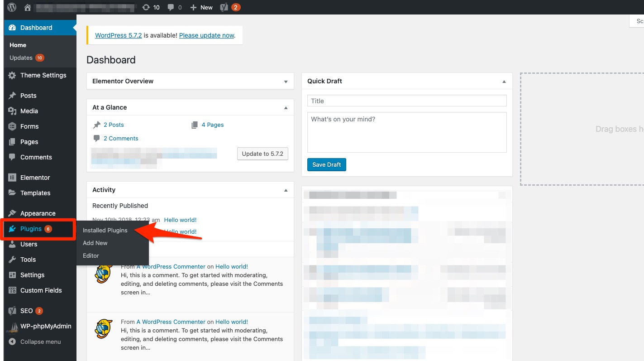Screen dimensions: 644x361
Task: Follow the Please update now link
Action: (x=206, y=35)
